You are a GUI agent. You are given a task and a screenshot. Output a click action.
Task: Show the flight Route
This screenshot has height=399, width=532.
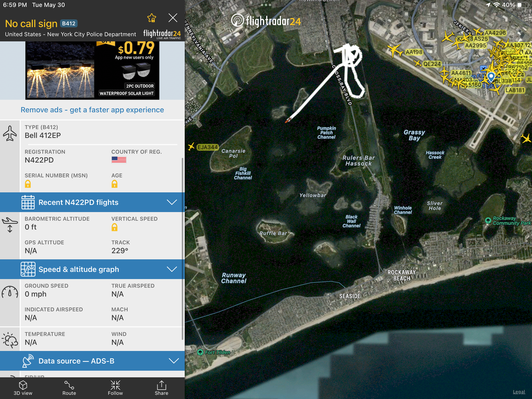(x=69, y=388)
